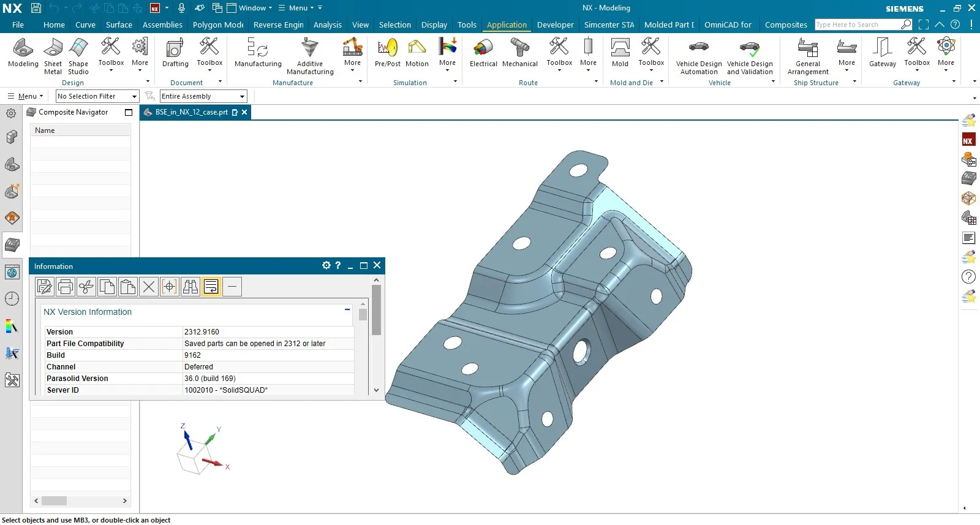980x525 pixels.
Task: Click the red NX icon in right sidebar
Action: pos(968,140)
